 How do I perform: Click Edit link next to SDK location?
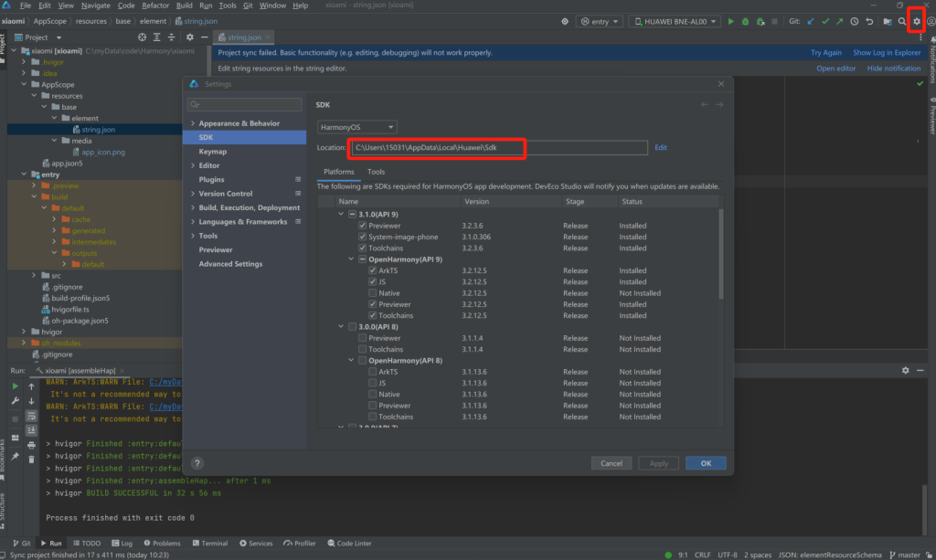(x=660, y=147)
